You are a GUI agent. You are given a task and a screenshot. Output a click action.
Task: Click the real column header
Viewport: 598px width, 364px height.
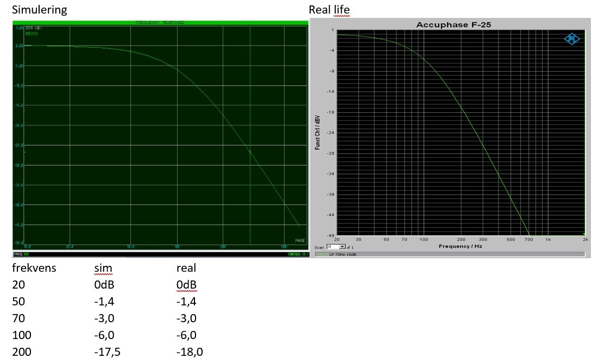tap(186, 268)
